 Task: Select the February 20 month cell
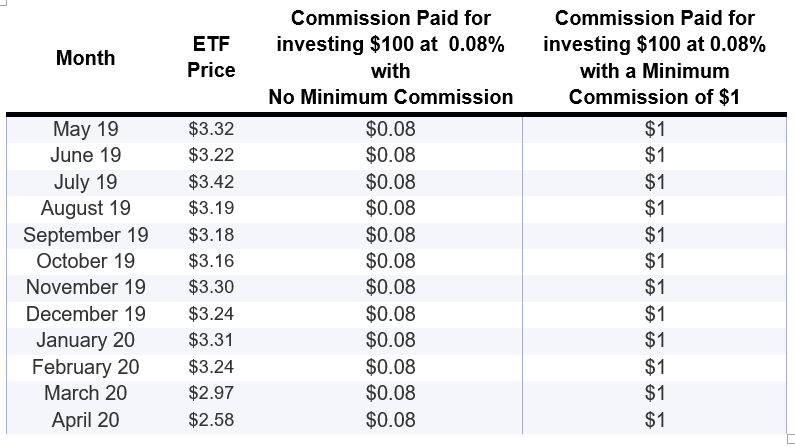tap(85, 367)
